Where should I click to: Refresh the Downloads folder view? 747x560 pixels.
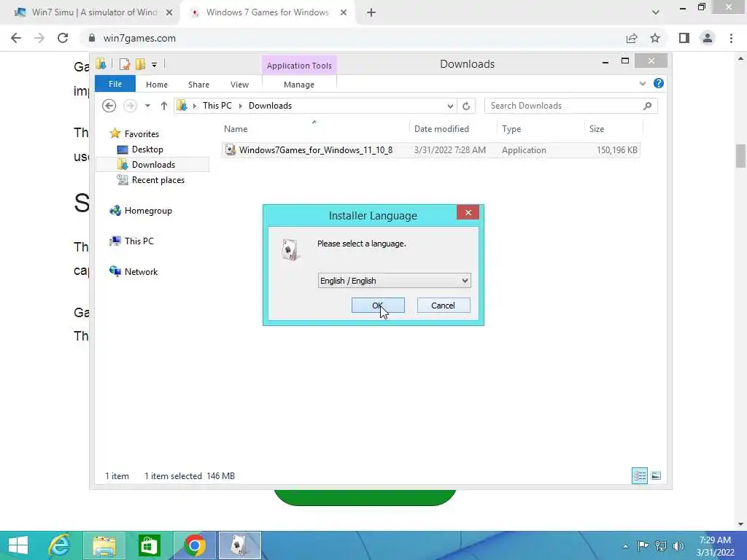(x=466, y=106)
